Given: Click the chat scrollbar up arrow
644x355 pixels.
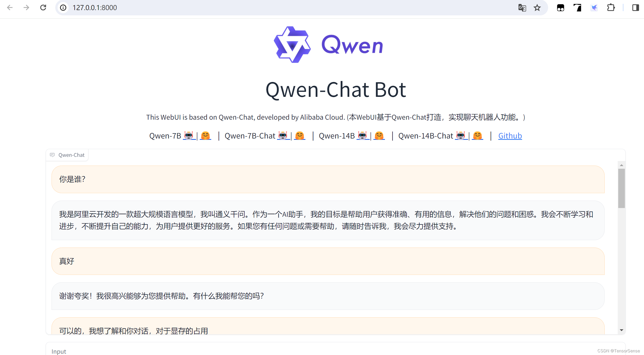Looking at the screenshot, I should pos(621,165).
